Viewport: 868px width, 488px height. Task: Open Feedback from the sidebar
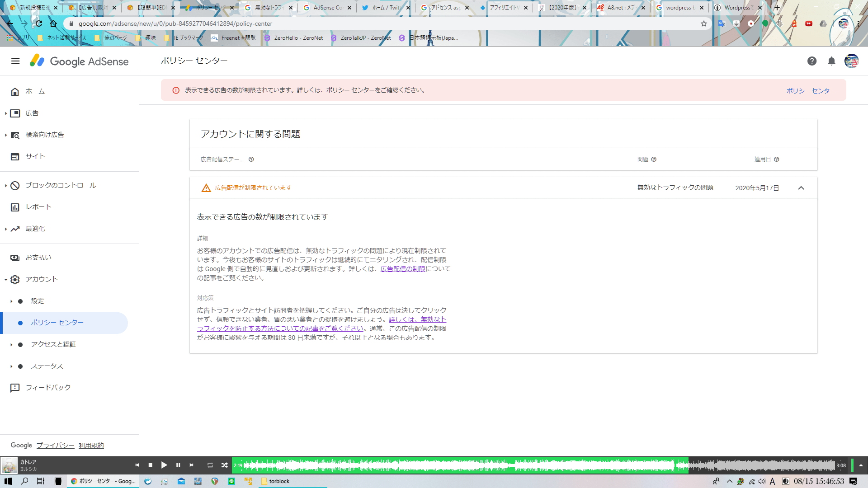click(x=48, y=388)
